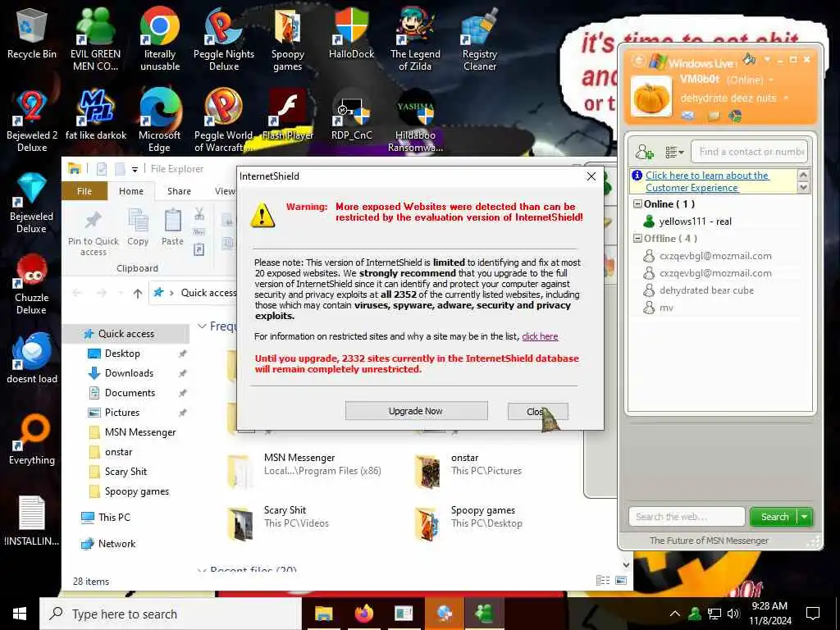The image size is (840, 630).
Task: Collapse the Frequent folders section
Action: click(202, 326)
